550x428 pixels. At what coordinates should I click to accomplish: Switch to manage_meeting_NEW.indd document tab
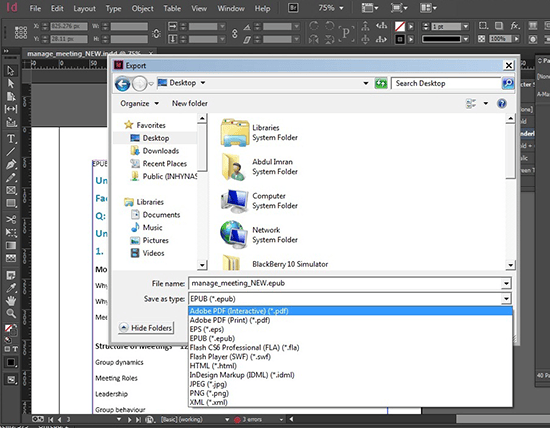(84, 54)
